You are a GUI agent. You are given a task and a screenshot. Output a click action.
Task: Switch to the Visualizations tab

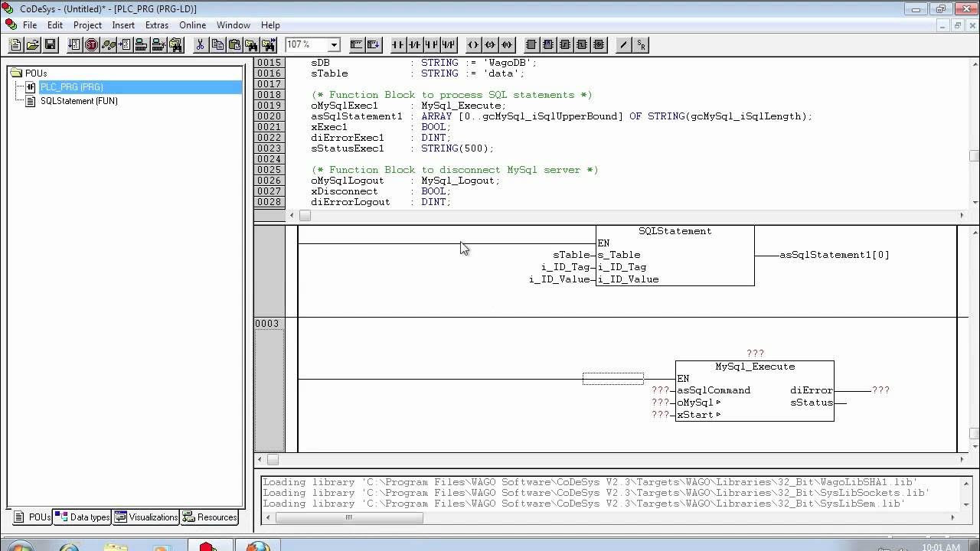coord(146,517)
